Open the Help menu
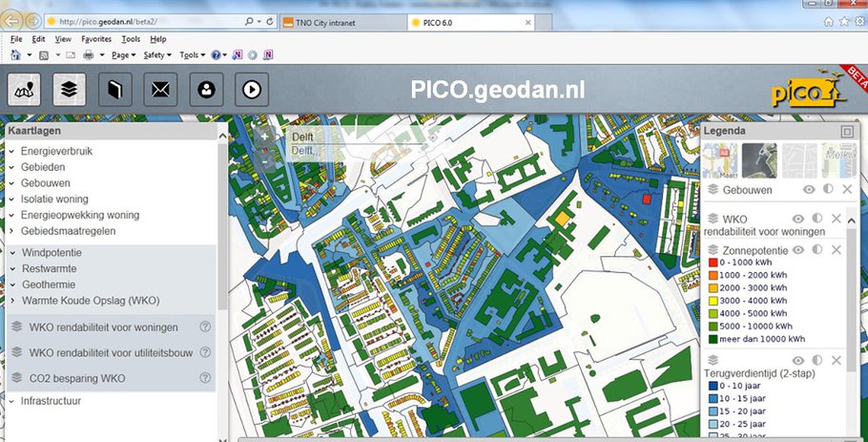 coord(158,39)
